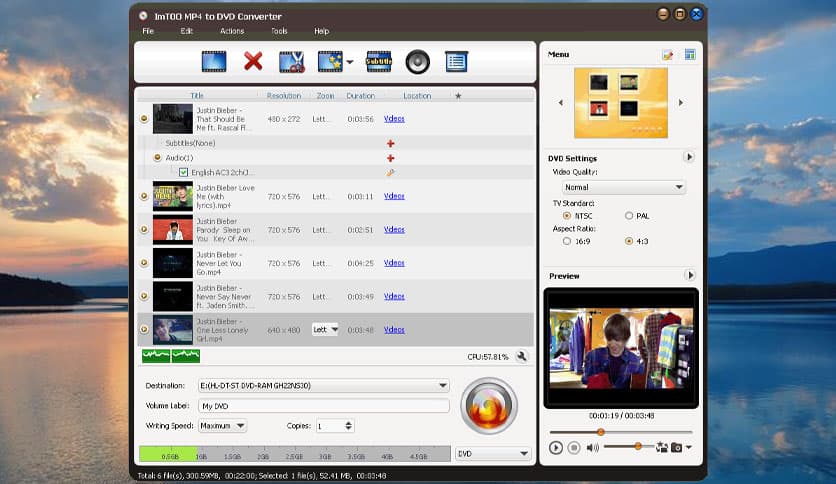This screenshot has height=484, width=836.
Task: Click the Volume Label input field
Action: coord(324,406)
